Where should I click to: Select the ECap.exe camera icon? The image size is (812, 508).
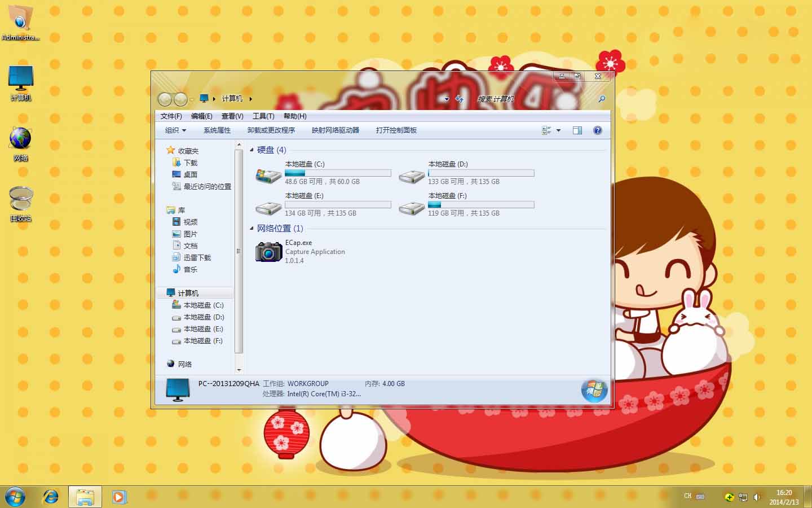point(268,252)
